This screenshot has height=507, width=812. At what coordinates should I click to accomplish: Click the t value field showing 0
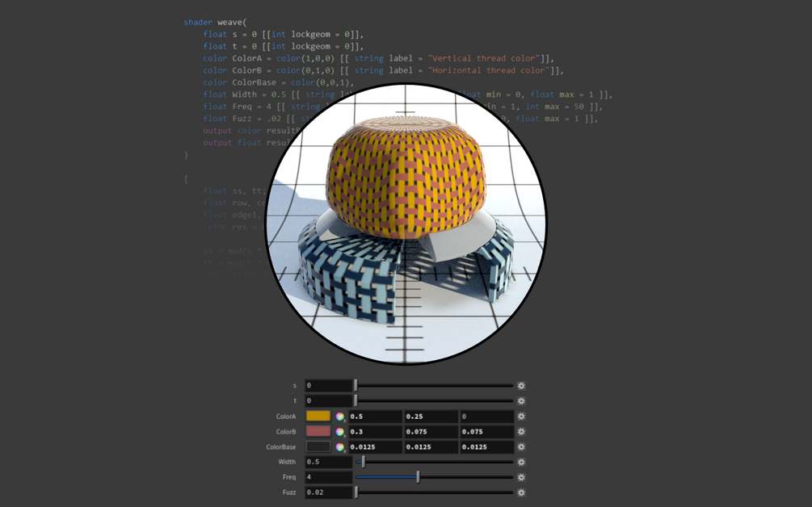point(328,400)
